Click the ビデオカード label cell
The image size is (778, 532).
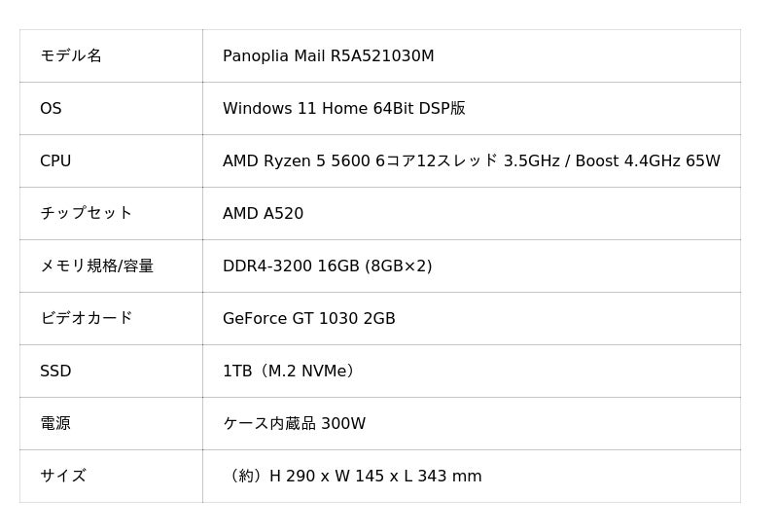pos(86,319)
